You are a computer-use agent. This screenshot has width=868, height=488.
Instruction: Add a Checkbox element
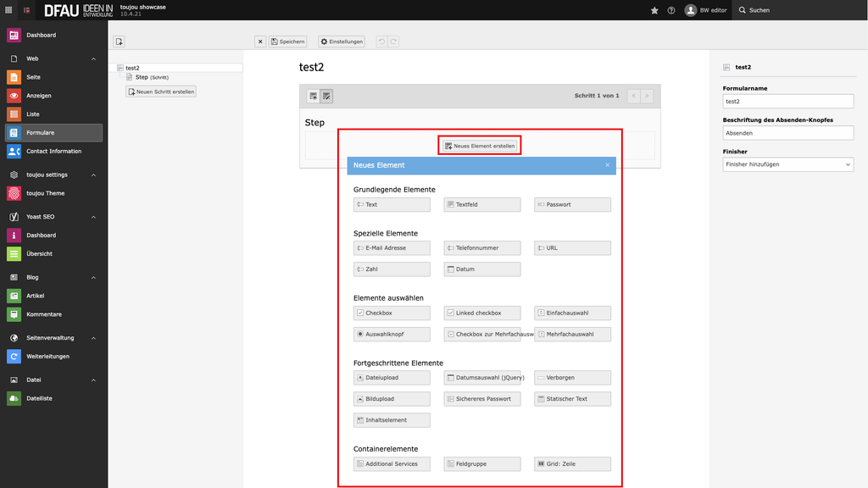392,313
